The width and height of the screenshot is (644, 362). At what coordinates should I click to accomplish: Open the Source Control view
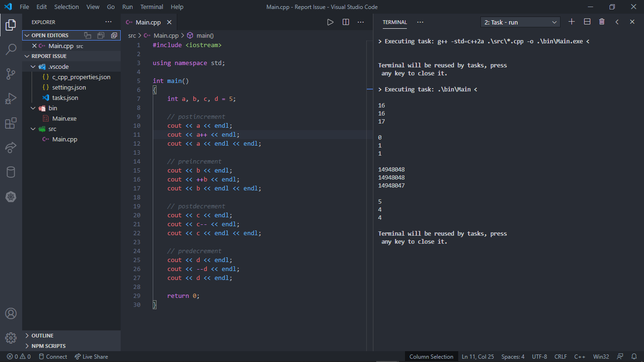click(x=11, y=74)
